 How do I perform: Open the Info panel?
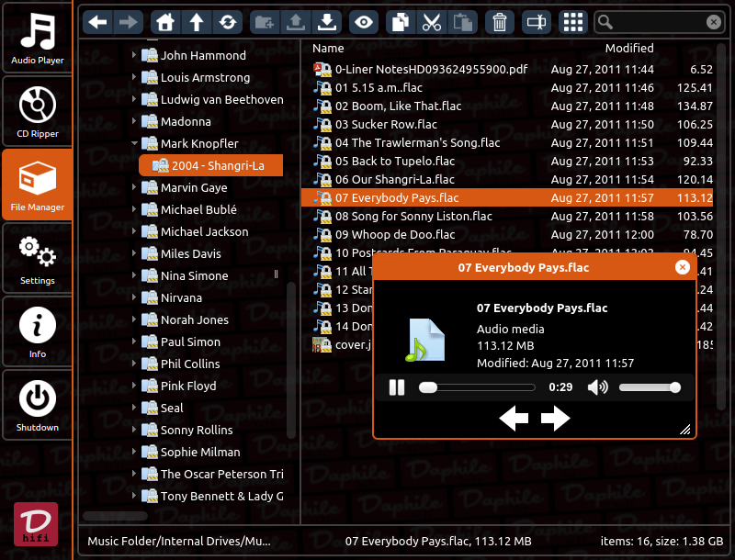(x=37, y=332)
